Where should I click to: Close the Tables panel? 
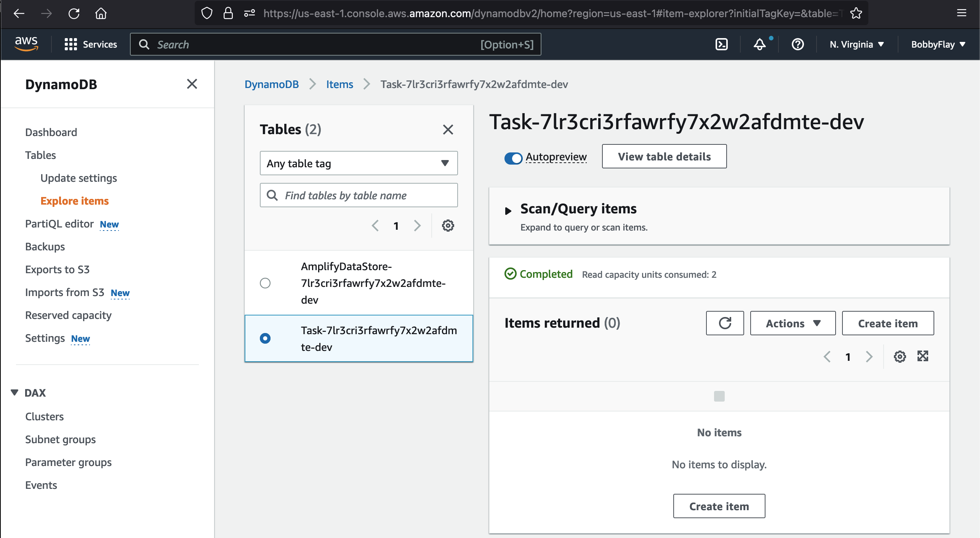pyautogui.click(x=448, y=130)
